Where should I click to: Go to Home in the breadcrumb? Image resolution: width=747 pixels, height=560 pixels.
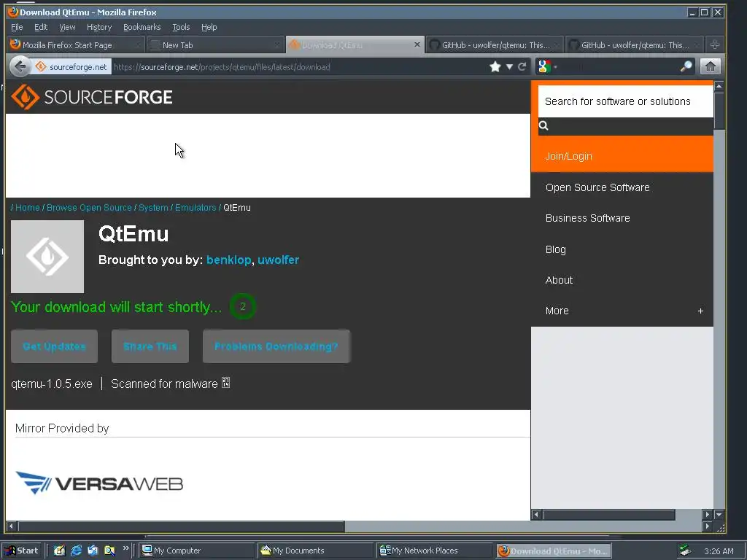[28, 208]
